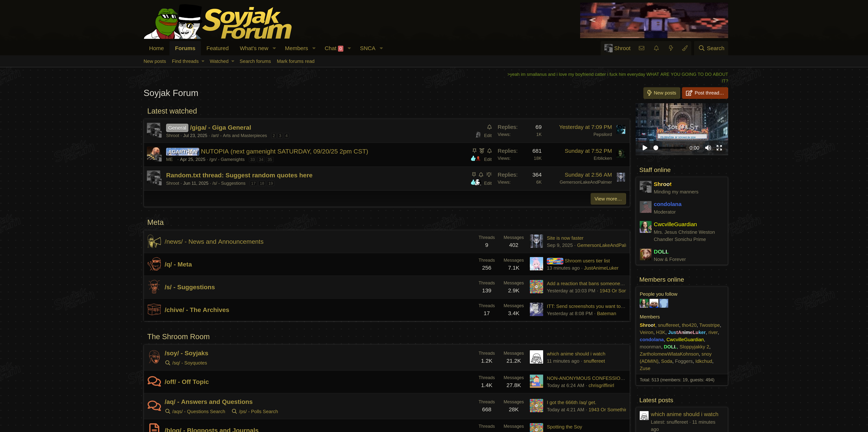Image resolution: width=868 pixels, height=432 pixels.
Task: Click the New posts button beside Post thread
Action: click(661, 93)
